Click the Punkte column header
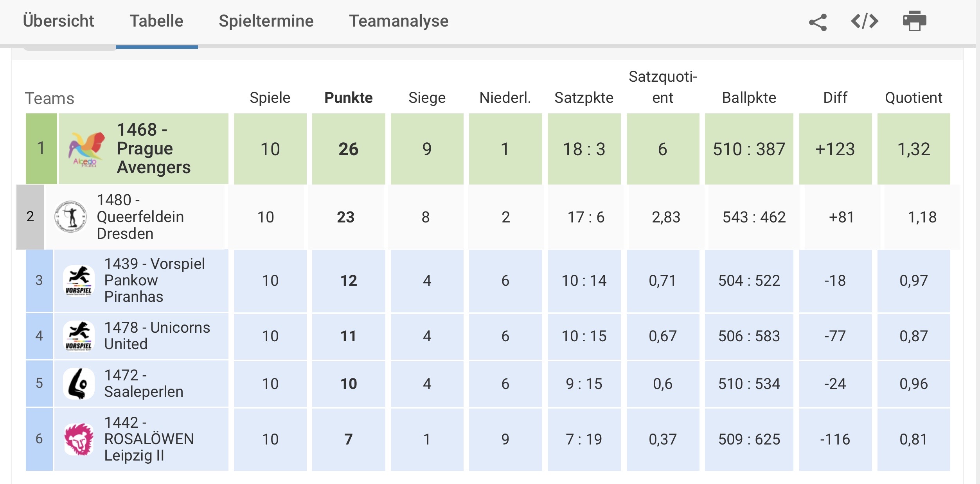The image size is (980, 484). click(348, 98)
